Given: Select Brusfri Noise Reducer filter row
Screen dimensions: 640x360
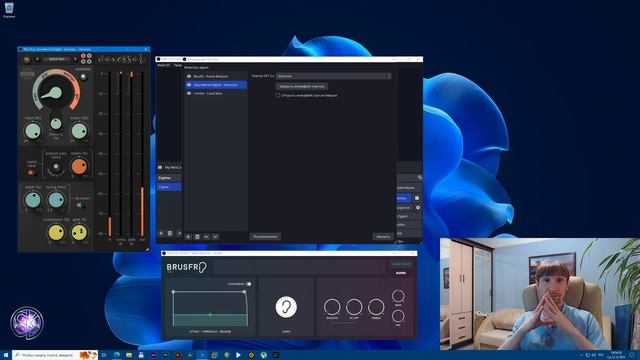Looking at the screenshot, I should coord(216,76).
